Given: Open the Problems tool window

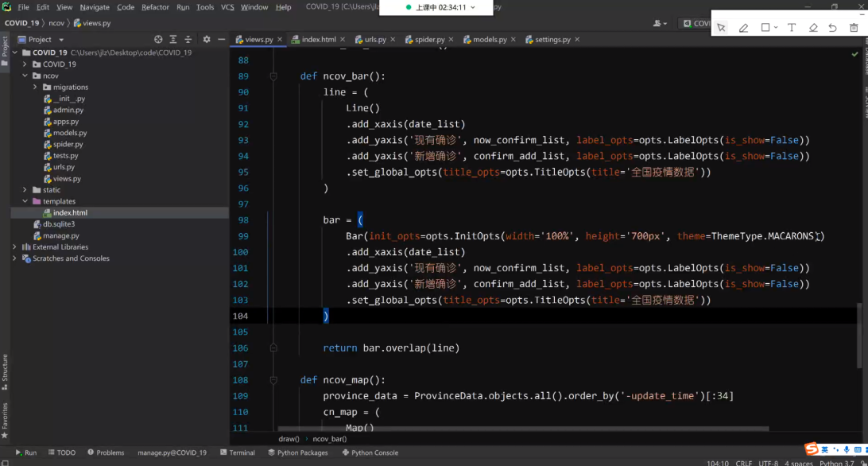Looking at the screenshot, I should coord(106,452).
